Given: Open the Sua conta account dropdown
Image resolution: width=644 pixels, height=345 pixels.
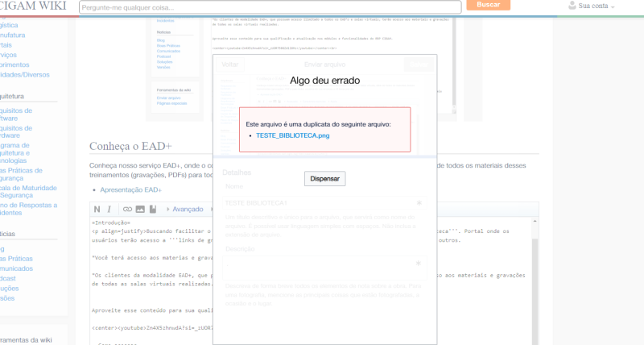Looking at the screenshot, I should click(596, 6).
